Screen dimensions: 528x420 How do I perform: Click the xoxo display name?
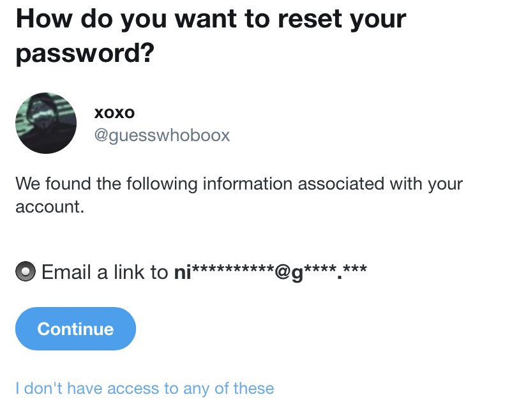point(114,113)
